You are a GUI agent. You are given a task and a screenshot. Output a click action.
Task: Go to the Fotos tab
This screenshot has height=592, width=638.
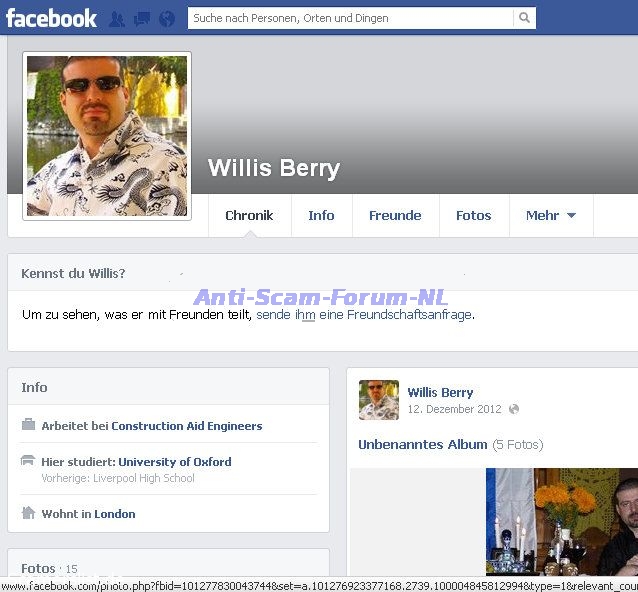(473, 215)
